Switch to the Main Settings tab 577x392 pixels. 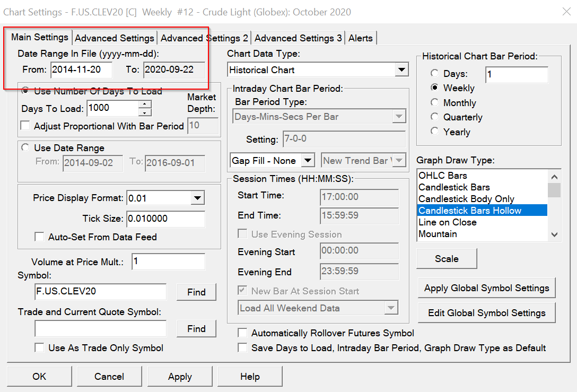tap(39, 37)
